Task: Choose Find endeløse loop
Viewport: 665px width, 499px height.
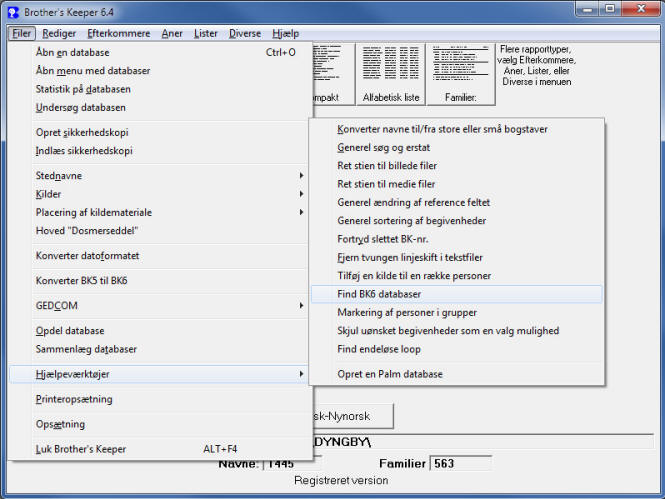Action: [456, 349]
